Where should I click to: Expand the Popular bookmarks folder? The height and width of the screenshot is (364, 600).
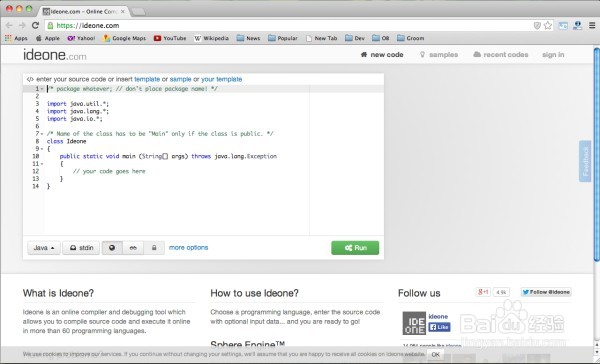tap(283, 38)
